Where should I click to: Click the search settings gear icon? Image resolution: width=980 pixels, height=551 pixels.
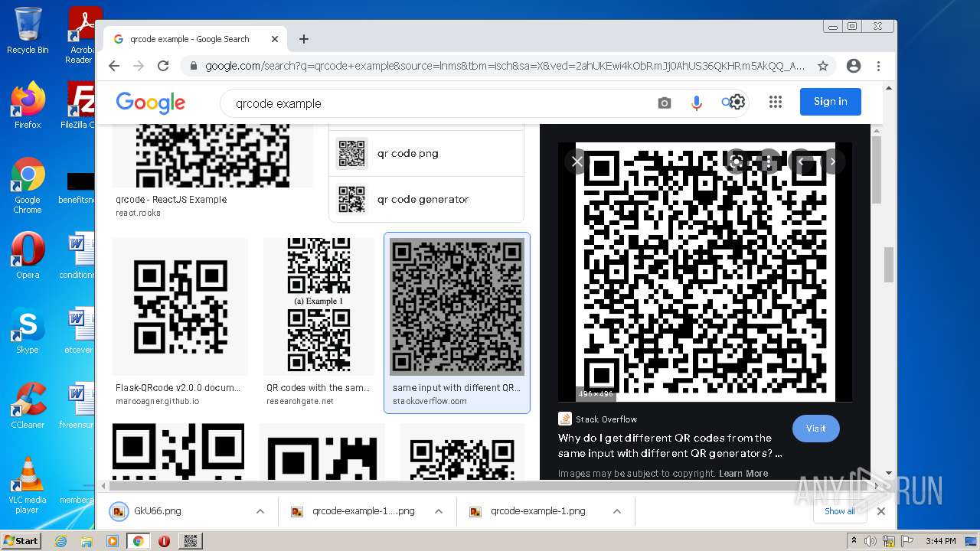737,102
